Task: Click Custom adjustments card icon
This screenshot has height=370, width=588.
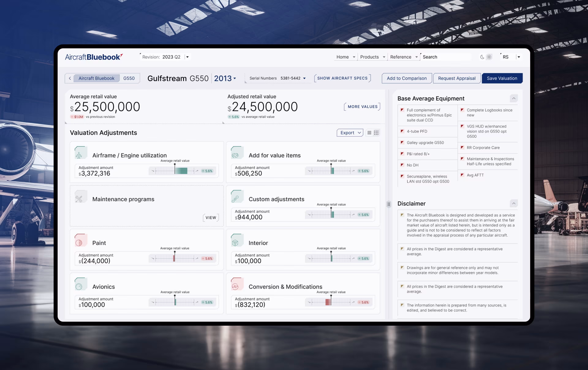Action: click(x=237, y=196)
